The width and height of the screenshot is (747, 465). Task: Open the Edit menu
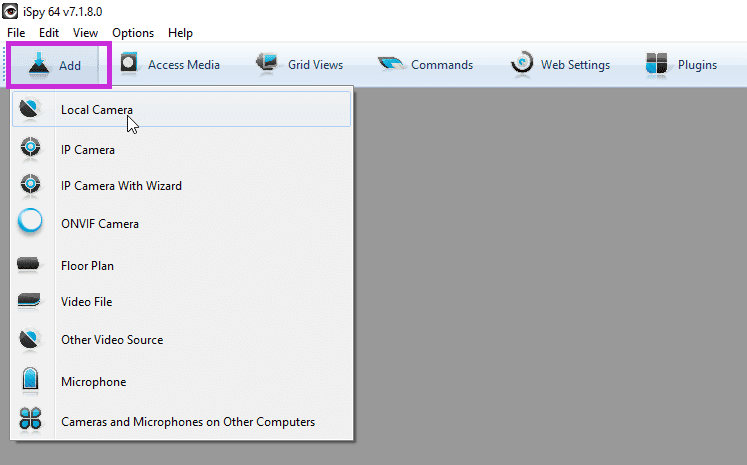(x=49, y=33)
